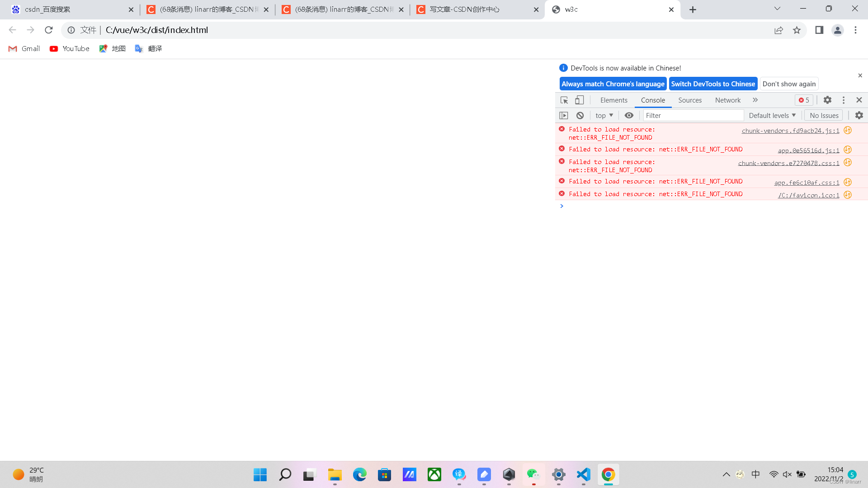This screenshot has width=868, height=488.
Task: Click Don't show again for DevTools language
Action: click(788, 84)
